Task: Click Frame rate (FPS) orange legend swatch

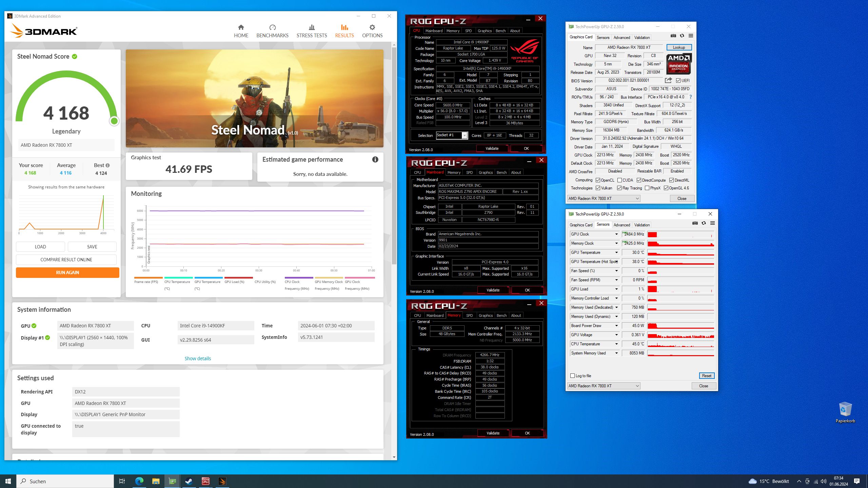Action: (149, 278)
